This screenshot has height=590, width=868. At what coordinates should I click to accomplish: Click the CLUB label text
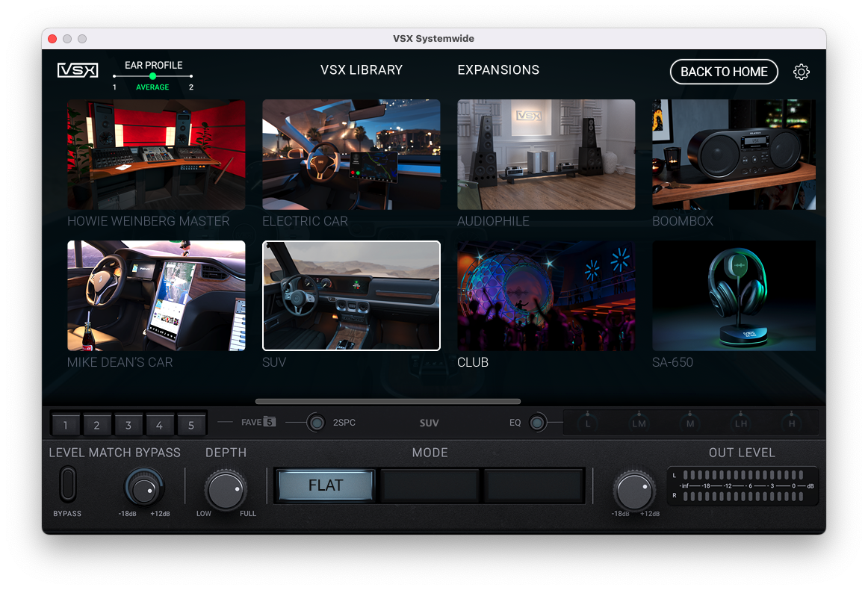(x=473, y=362)
